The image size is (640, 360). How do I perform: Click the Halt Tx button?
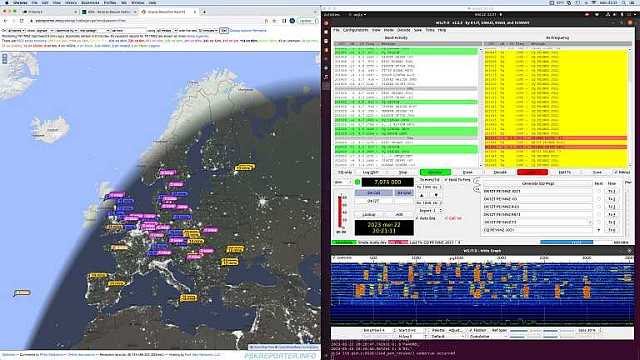coord(564,173)
